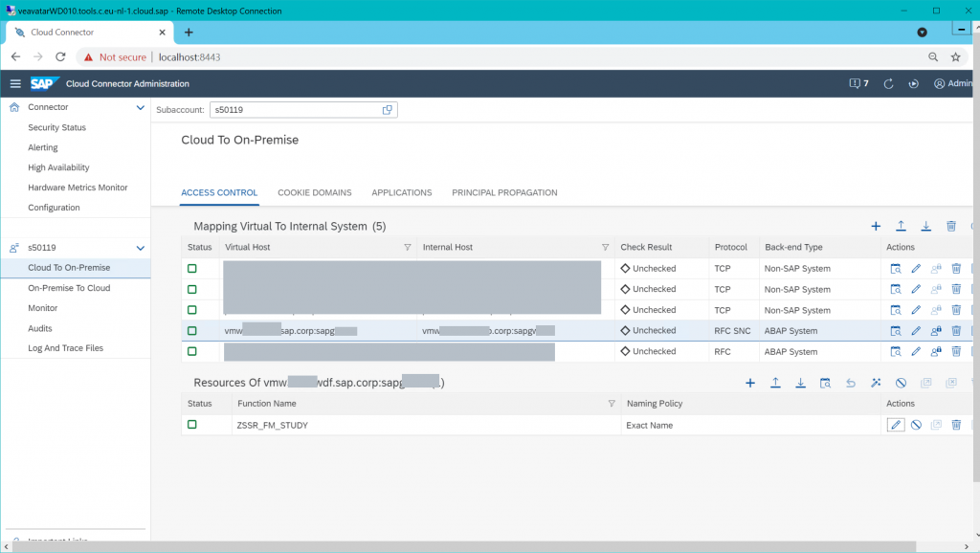980x553 pixels.
Task: Open Security Status in sidebar
Action: [x=56, y=127]
